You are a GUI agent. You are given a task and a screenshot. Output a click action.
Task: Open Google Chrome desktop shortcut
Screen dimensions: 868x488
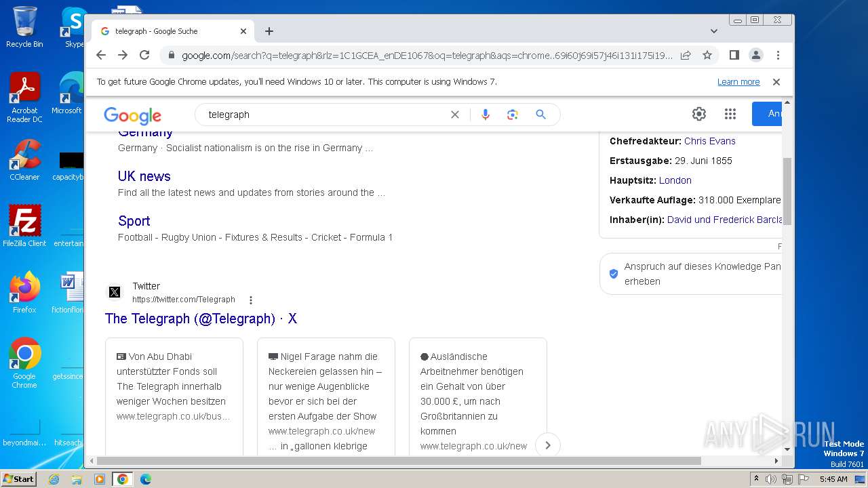tap(24, 363)
